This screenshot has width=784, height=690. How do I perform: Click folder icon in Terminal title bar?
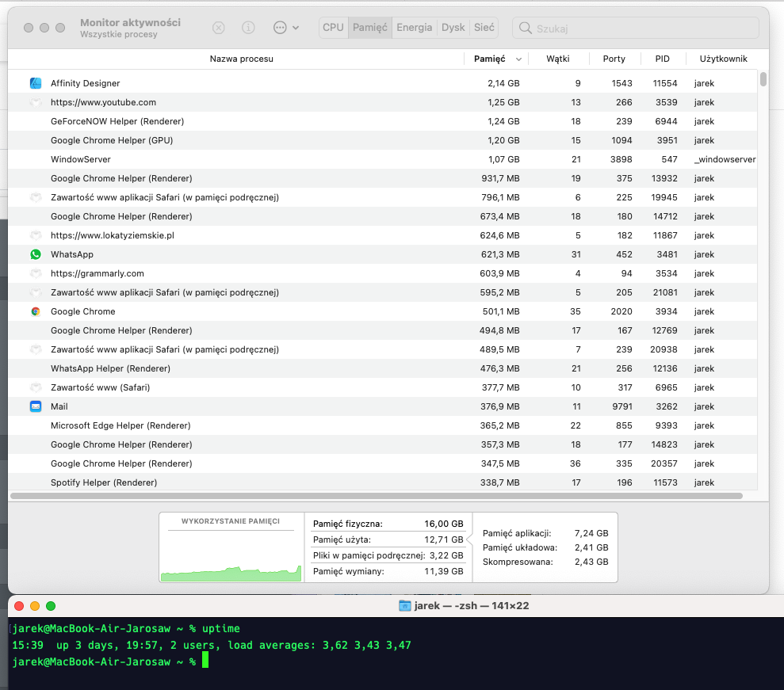point(405,606)
